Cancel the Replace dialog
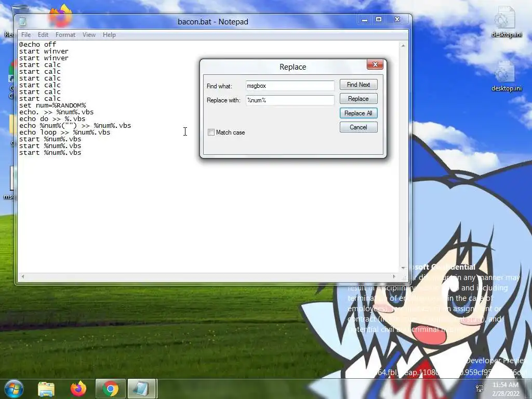Viewport: 532px width, 399px height. (x=358, y=127)
